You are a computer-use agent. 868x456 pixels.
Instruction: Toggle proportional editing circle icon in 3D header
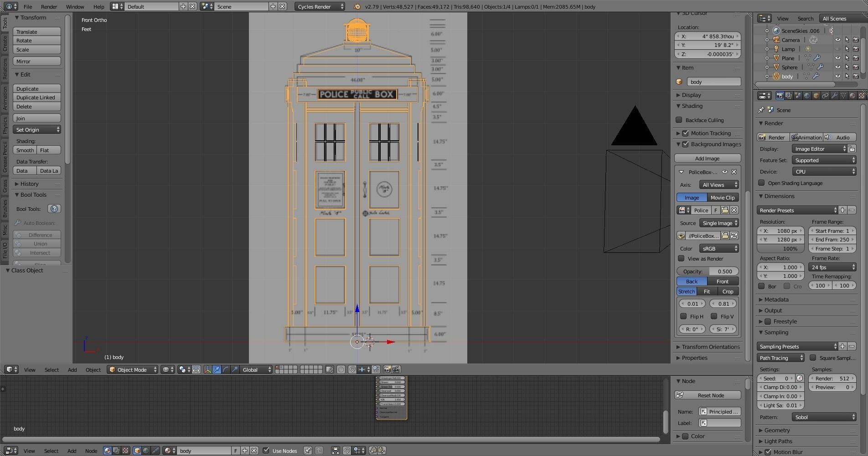pos(341,369)
